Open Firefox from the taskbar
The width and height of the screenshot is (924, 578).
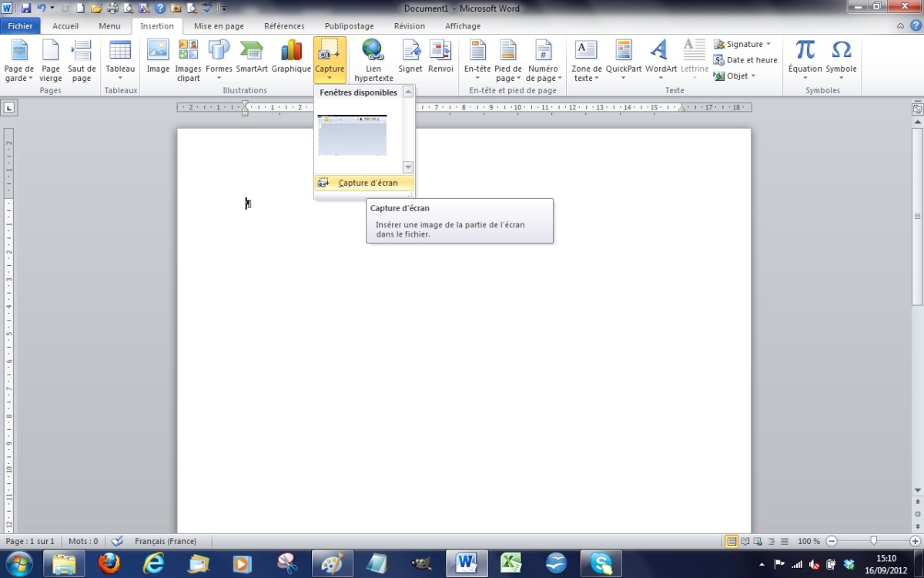109,563
